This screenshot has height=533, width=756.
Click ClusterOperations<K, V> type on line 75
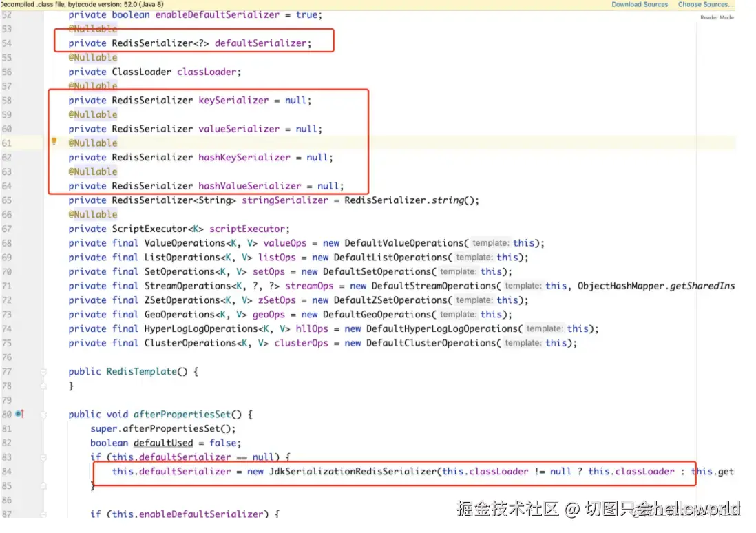tap(207, 343)
